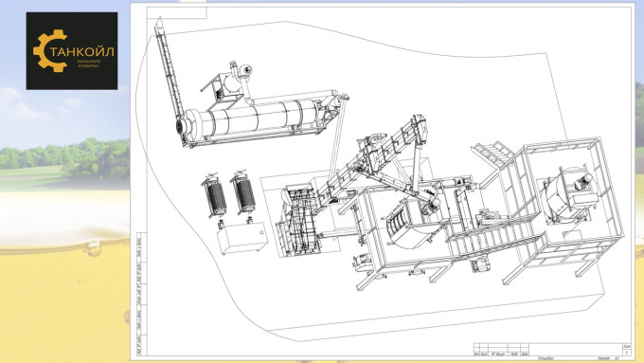Click the empty box at drawing top-left corner
This screenshot has height=363, width=644.
(176, 12)
